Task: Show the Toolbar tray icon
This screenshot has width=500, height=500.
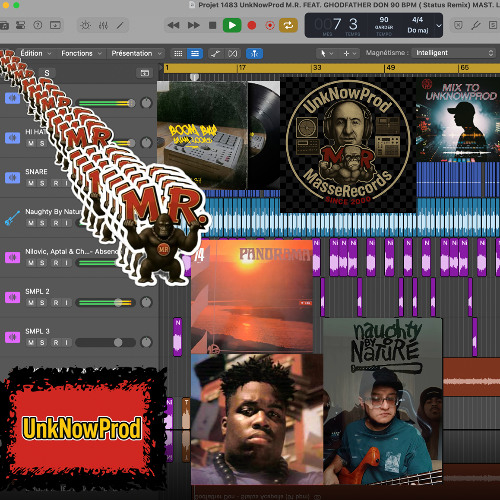Action: (55, 25)
